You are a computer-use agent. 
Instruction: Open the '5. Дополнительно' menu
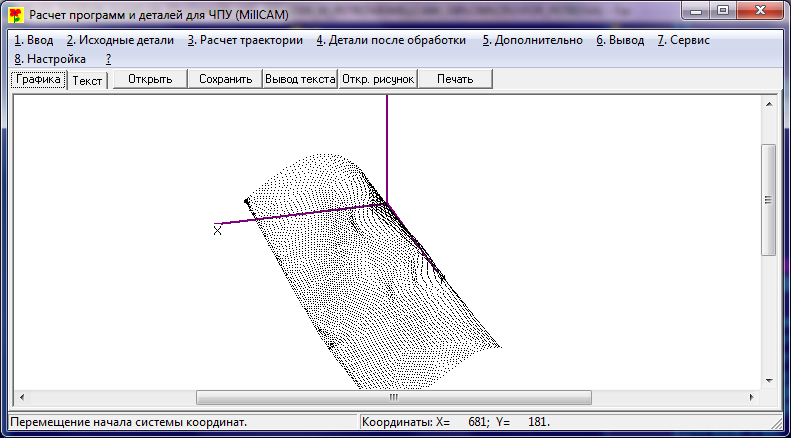[x=532, y=40]
